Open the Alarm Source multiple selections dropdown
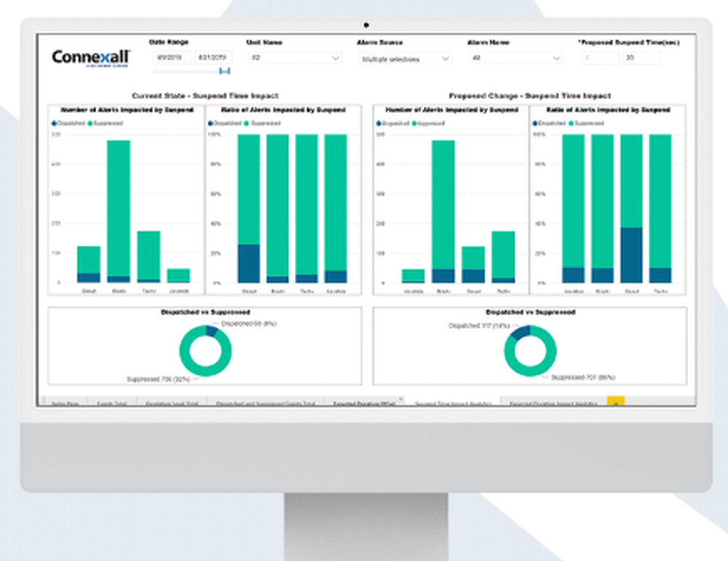Image resolution: width=728 pixels, height=561 pixels. (x=405, y=59)
